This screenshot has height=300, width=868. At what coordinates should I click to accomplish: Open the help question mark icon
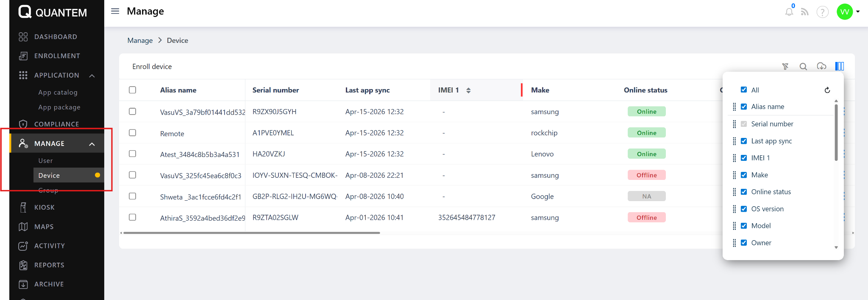point(822,12)
